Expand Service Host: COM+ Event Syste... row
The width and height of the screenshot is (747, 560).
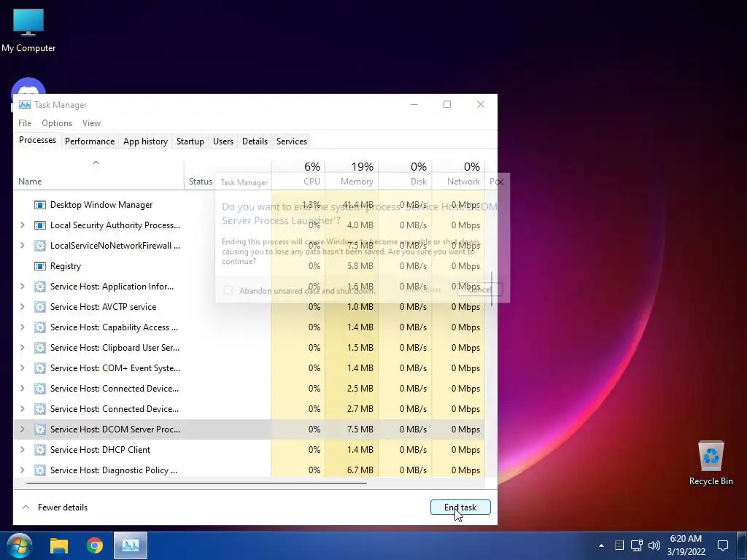23,368
